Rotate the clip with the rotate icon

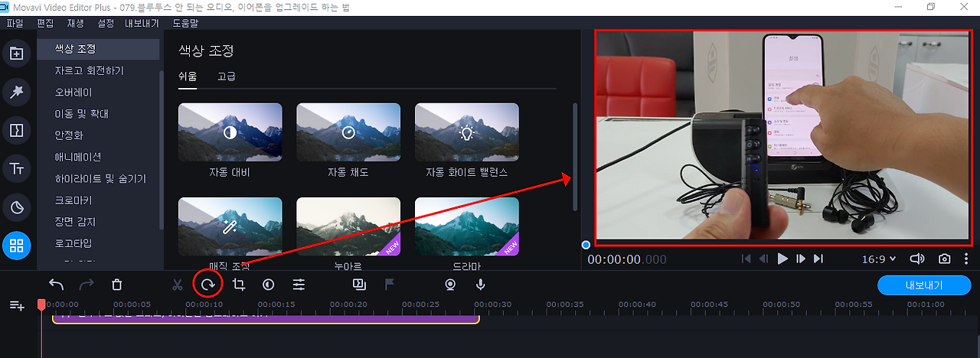point(207,285)
